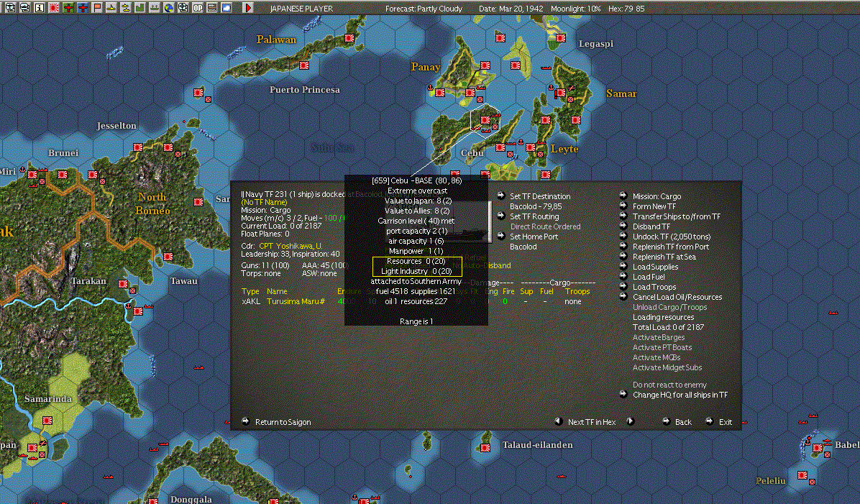860x504 pixels.
Task: Toggle Do not react to enemy
Action: click(x=669, y=385)
